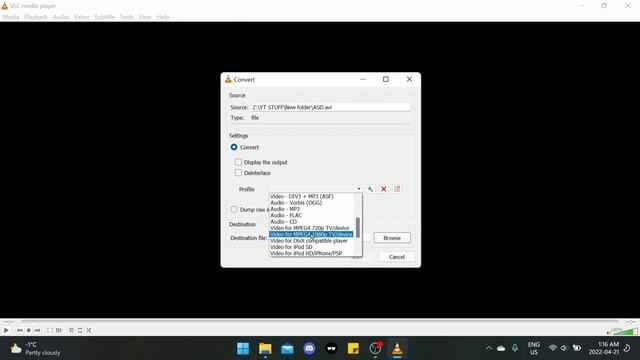
Task: Collapse the Profile dropdown arrow
Action: click(x=359, y=189)
